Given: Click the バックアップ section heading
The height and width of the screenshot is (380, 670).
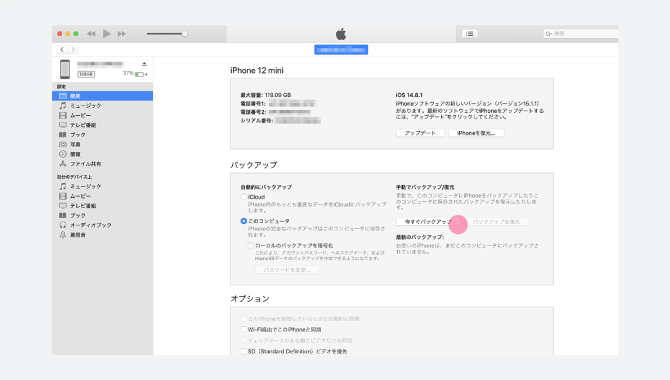Looking at the screenshot, I should pyautogui.click(x=254, y=165).
